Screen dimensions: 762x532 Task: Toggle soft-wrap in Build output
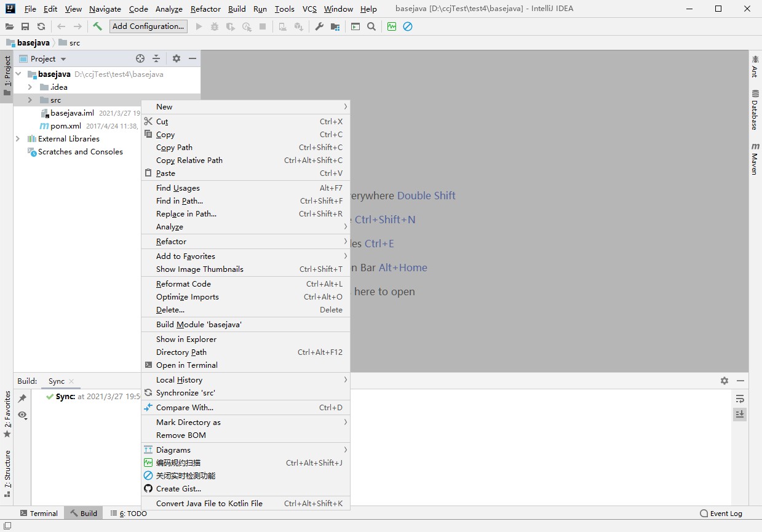tap(740, 399)
